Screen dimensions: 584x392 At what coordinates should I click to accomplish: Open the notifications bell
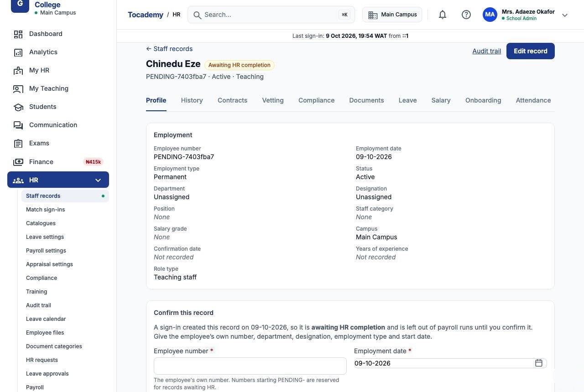click(442, 15)
